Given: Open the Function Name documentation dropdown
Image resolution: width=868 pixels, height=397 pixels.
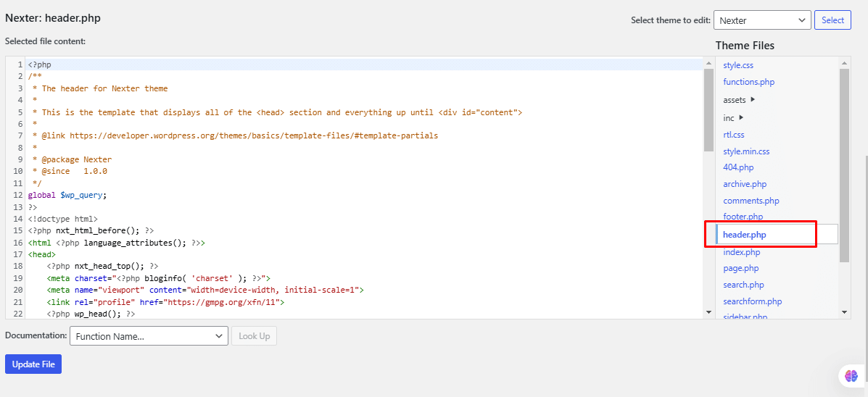Looking at the screenshot, I should coord(149,336).
